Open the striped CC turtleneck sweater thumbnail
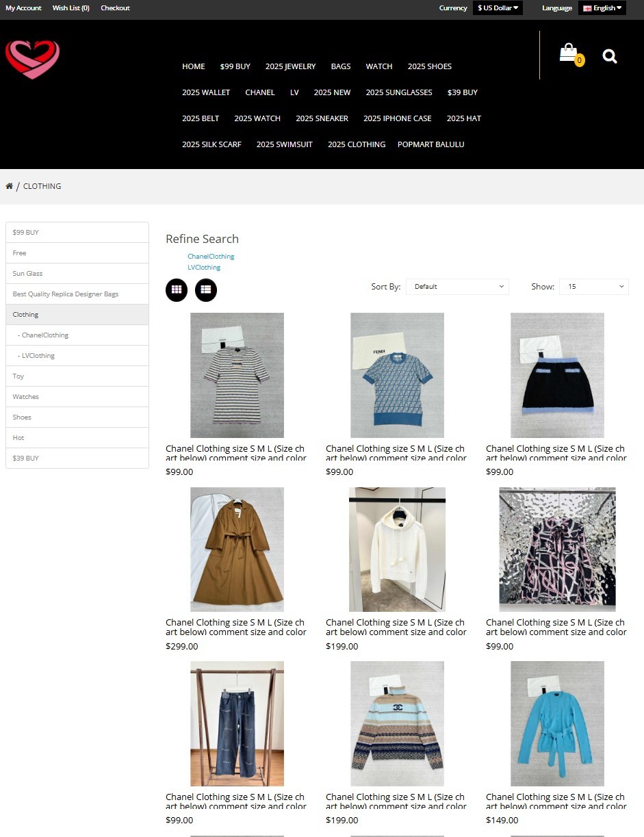 (x=397, y=723)
